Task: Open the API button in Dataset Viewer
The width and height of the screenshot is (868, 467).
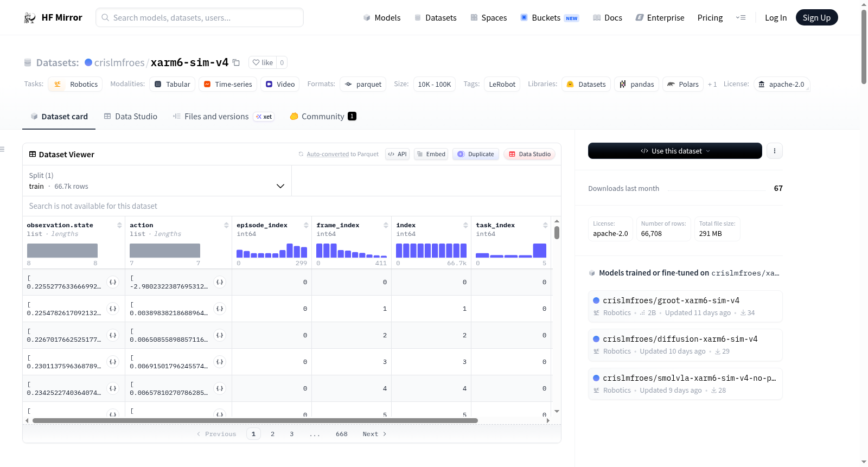Action: click(x=397, y=154)
